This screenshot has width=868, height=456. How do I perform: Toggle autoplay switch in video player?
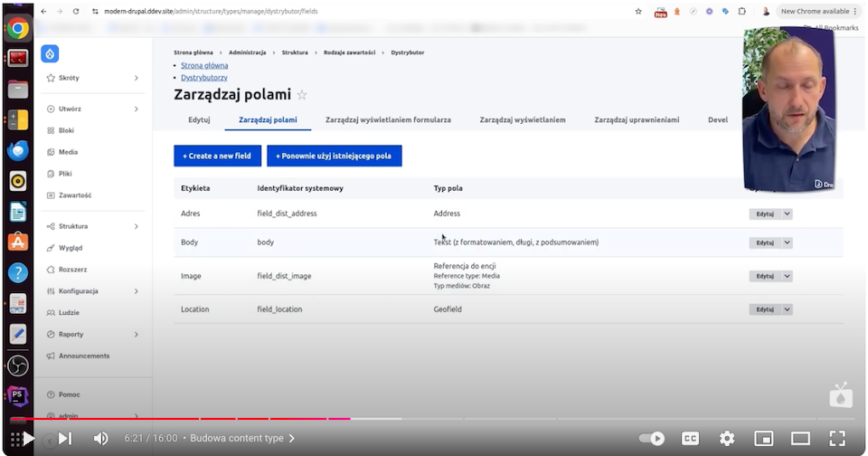(652, 438)
